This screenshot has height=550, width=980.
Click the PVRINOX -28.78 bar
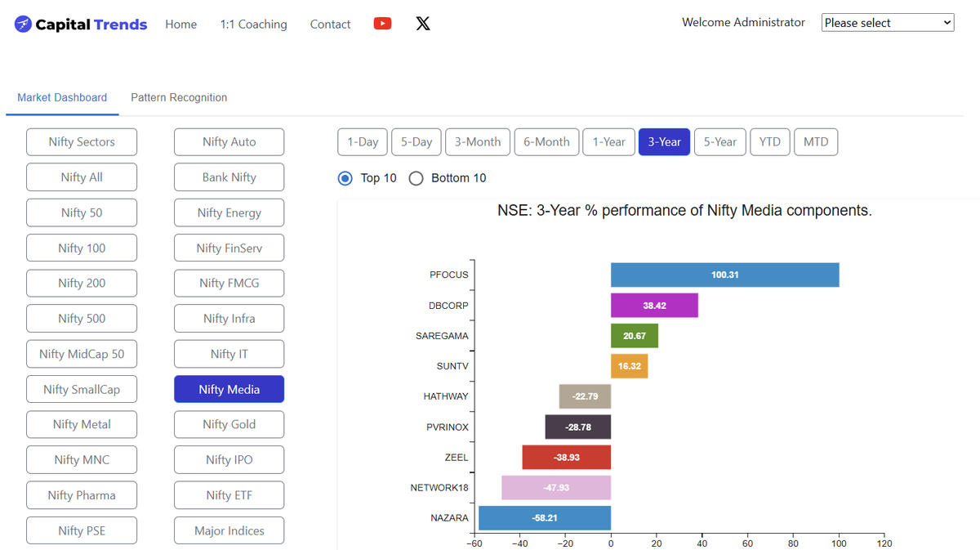click(578, 427)
